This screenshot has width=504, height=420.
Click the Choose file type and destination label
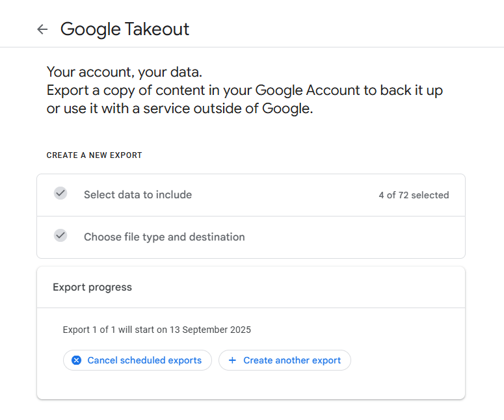(165, 237)
